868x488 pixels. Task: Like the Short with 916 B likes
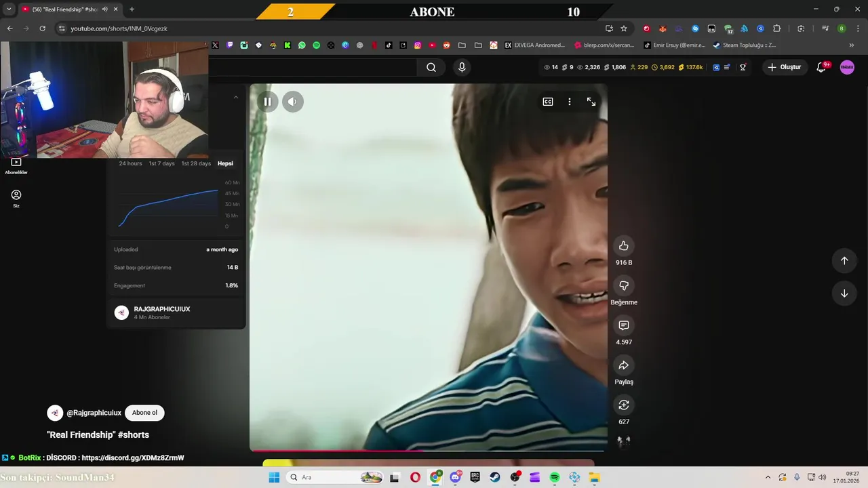tap(624, 246)
